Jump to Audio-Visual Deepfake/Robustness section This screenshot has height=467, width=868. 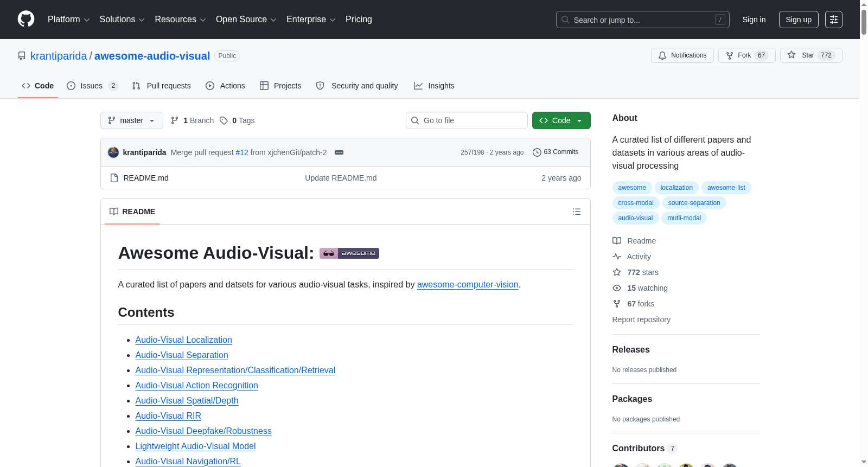[203, 431]
